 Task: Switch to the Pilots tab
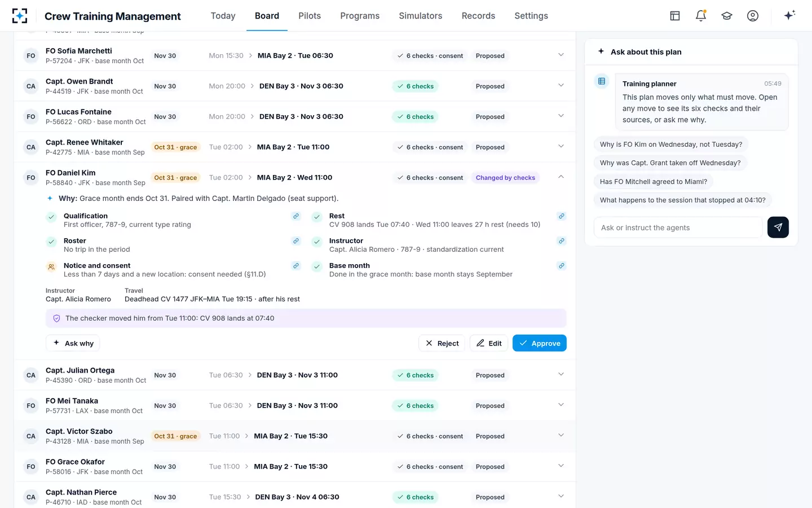coord(310,16)
